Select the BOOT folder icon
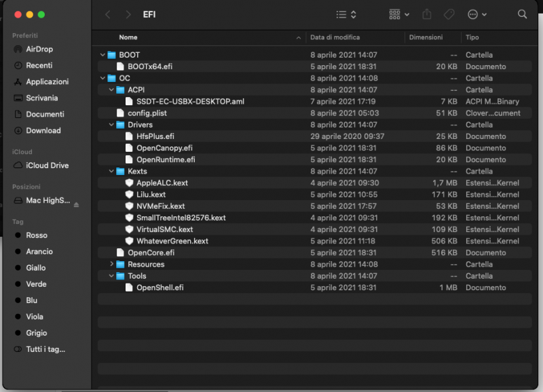 pyautogui.click(x=111, y=55)
